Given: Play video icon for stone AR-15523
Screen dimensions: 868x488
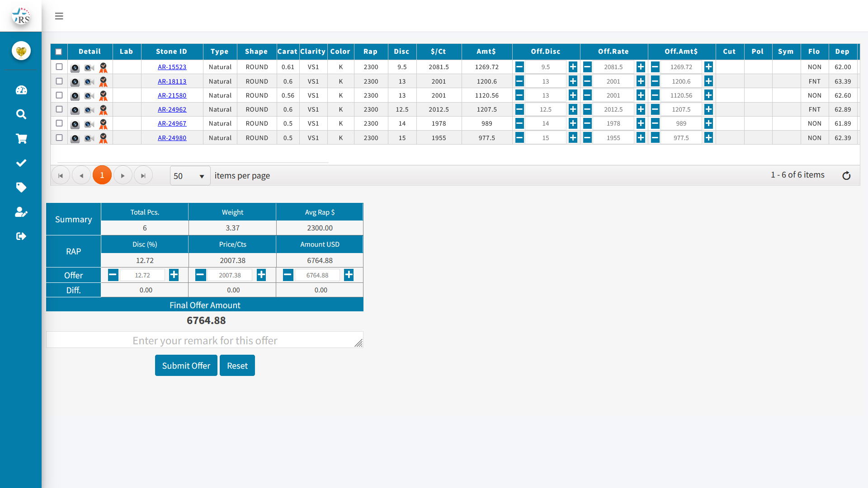Looking at the screenshot, I should pos(89,68).
